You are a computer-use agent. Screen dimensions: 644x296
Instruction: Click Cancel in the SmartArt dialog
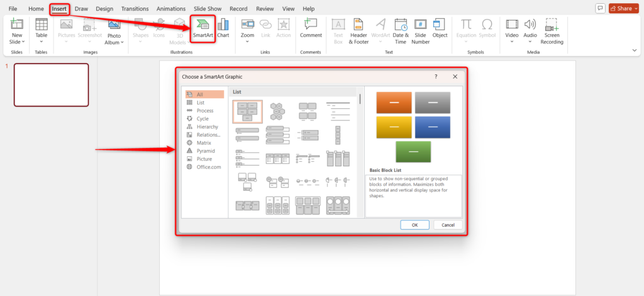click(x=448, y=225)
